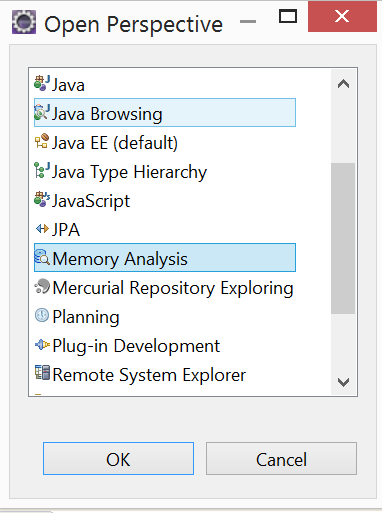
Task: Click the Java EE perspective icon
Action: click(42, 141)
